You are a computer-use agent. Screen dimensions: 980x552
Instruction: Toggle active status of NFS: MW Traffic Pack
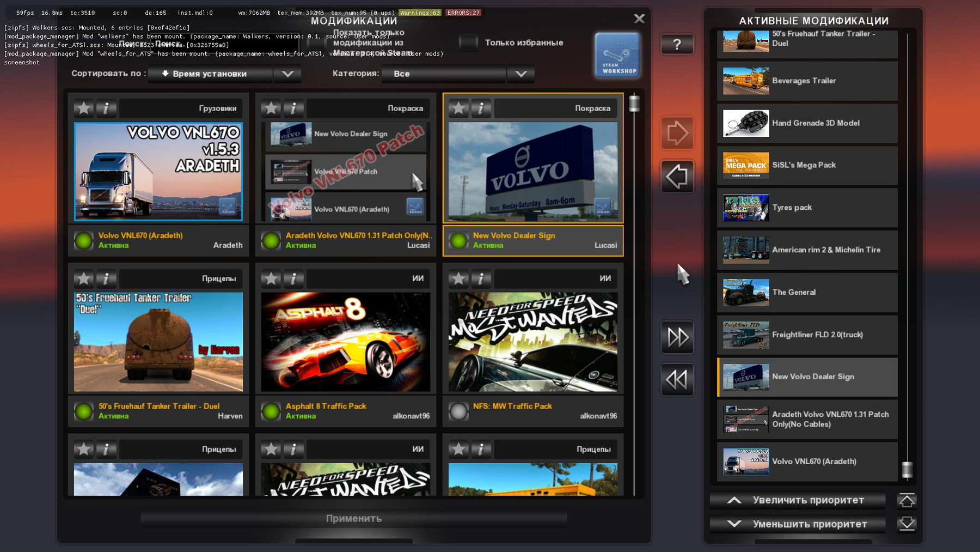click(x=458, y=411)
